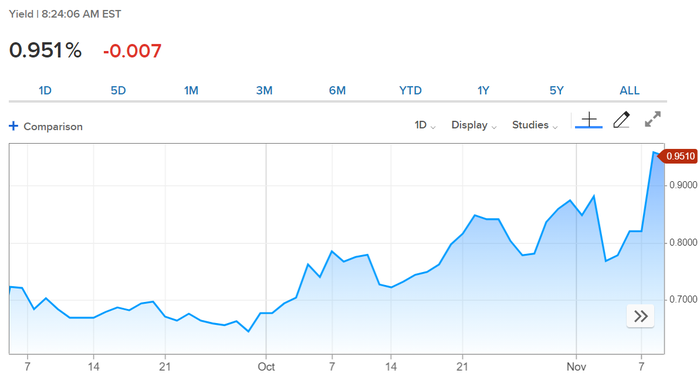Switch to the 5D time range tab
The image size is (700, 387).
118,91
